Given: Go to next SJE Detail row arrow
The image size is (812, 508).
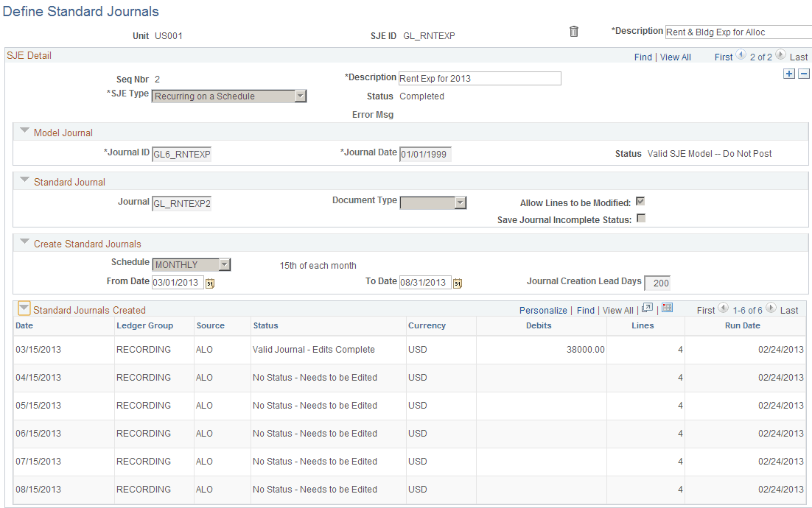Looking at the screenshot, I should [780, 54].
